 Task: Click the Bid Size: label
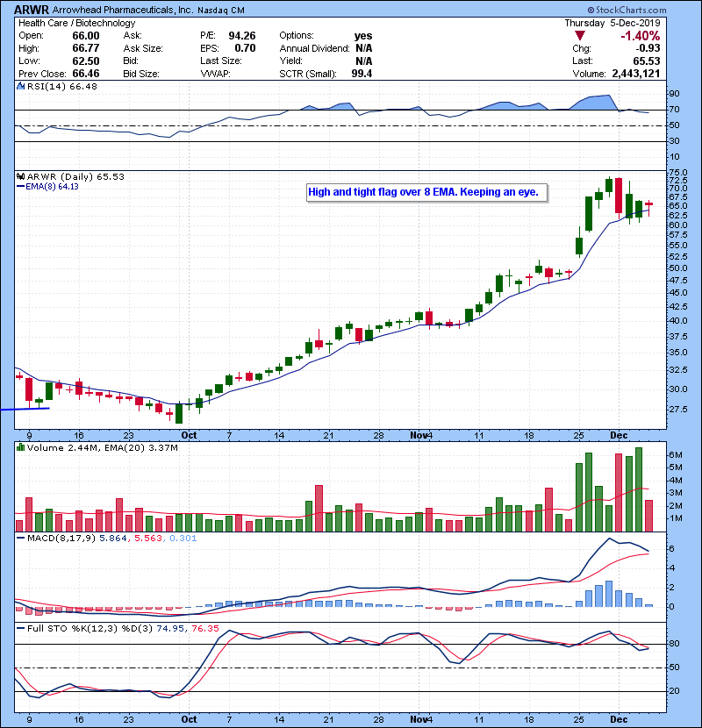pos(141,74)
